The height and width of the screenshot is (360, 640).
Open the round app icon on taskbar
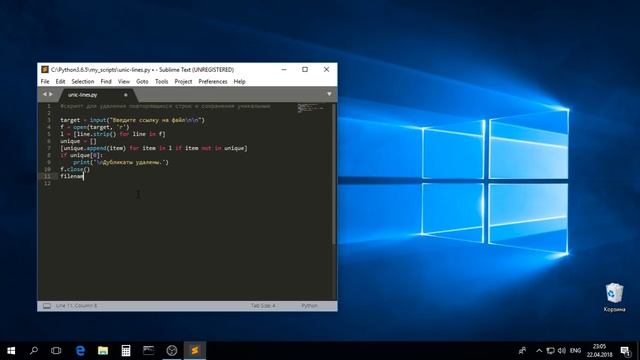coord(172,350)
